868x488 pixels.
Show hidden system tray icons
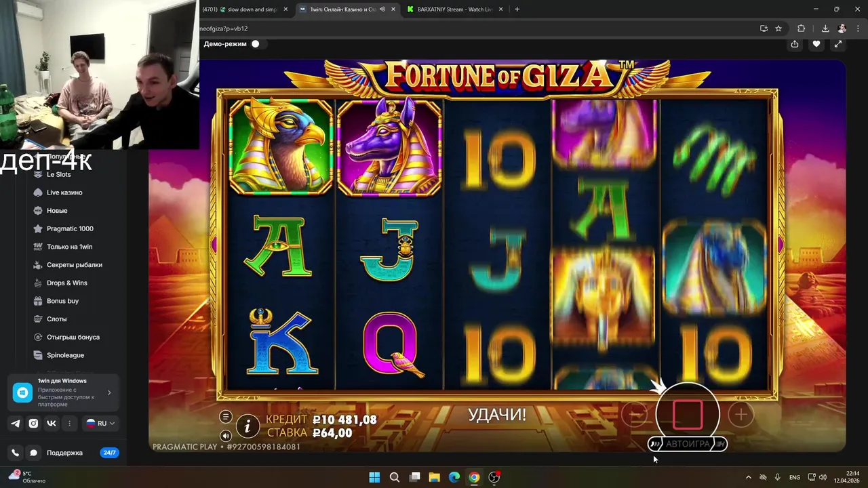(749, 477)
